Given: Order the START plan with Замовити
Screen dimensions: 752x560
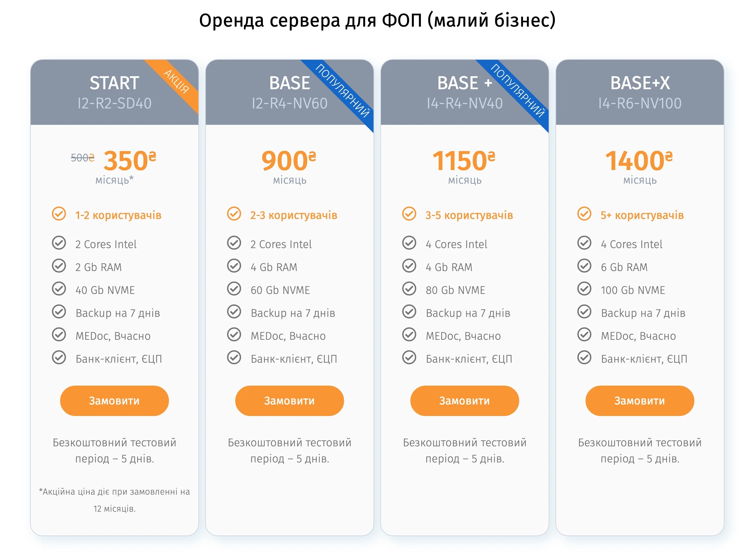Looking at the screenshot, I should click(114, 400).
